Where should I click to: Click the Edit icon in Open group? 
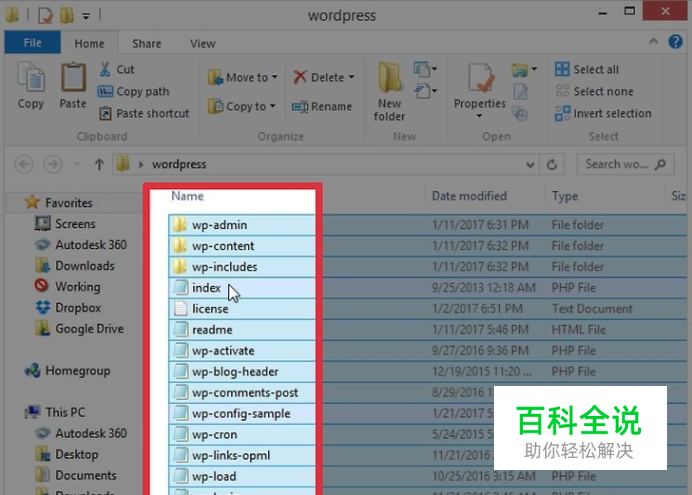[520, 92]
